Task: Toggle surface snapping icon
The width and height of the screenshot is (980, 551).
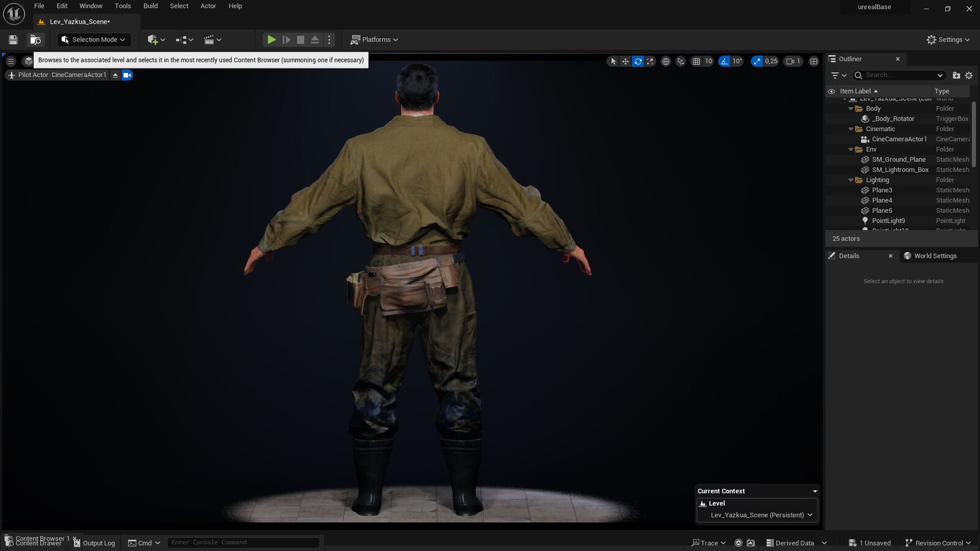Action: click(680, 61)
